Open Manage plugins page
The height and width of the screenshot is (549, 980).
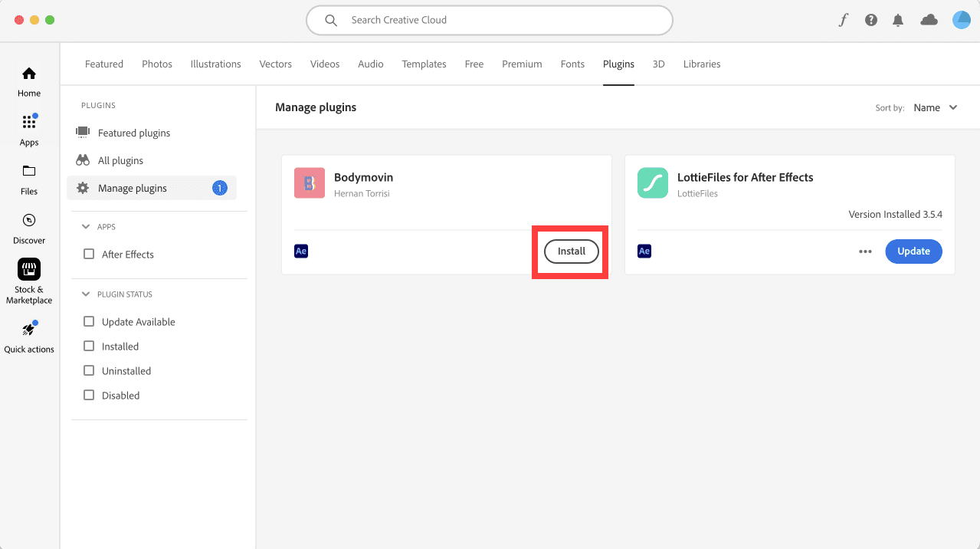click(152, 188)
